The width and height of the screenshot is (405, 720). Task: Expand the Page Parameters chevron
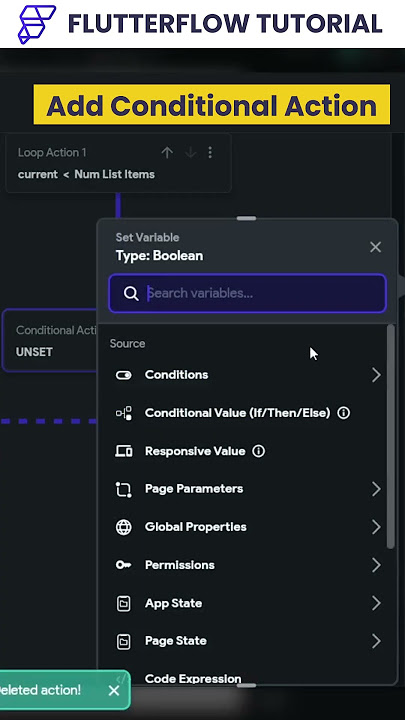(x=376, y=489)
